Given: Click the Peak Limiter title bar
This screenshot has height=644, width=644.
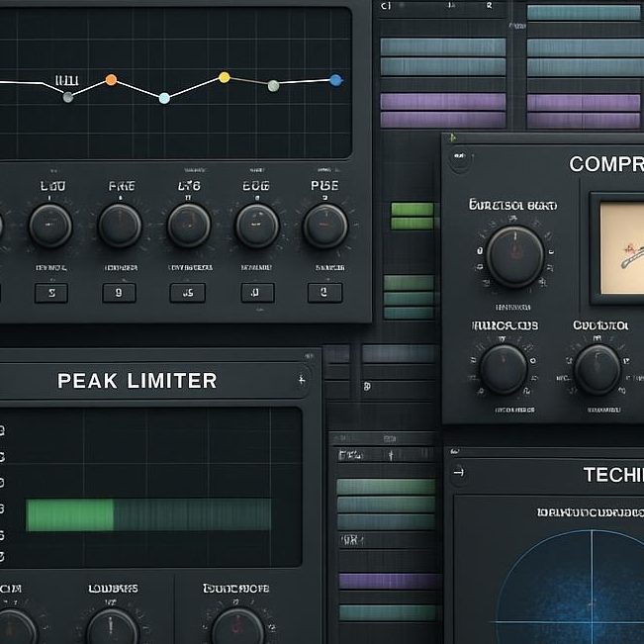Looking at the screenshot, I should click(x=138, y=381).
